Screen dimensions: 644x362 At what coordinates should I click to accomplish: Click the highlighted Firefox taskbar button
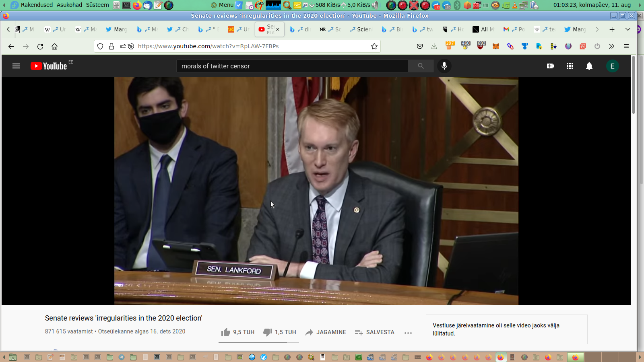pos(575,357)
